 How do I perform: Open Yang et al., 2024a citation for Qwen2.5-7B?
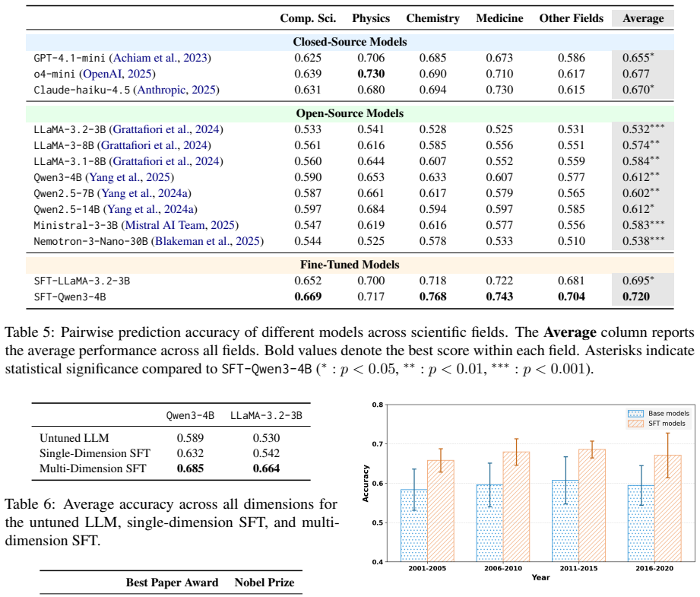coord(144,194)
